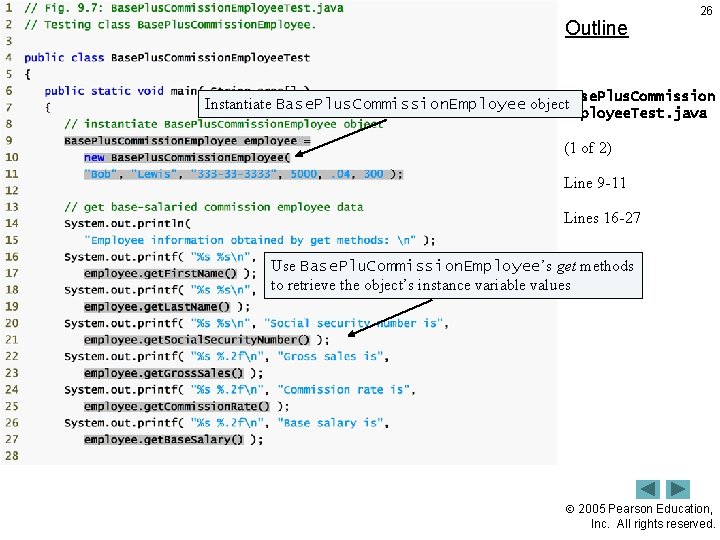
Task: Click the "Lines 16-27" note
Action: (602, 218)
